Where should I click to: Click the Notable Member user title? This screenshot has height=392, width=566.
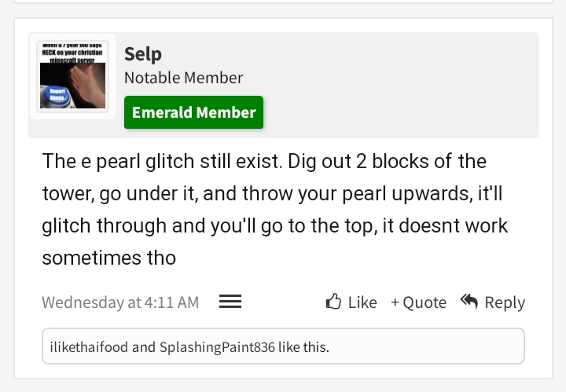pyautogui.click(x=183, y=78)
